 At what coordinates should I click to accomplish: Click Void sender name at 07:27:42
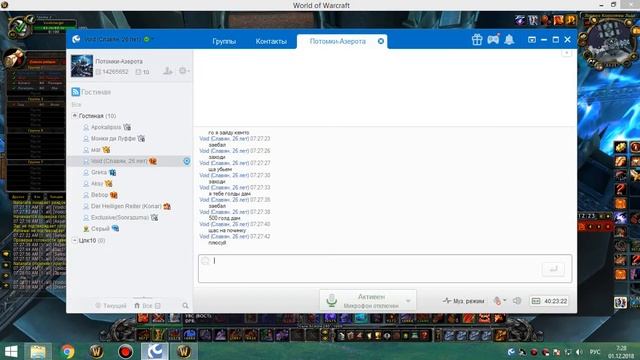coord(224,236)
